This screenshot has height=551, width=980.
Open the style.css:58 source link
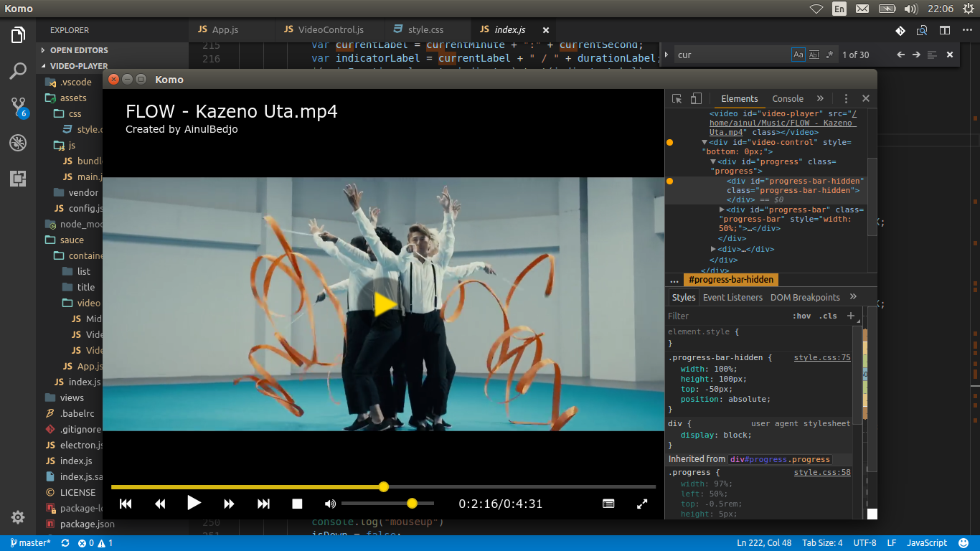pyautogui.click(x=822, y=472)
